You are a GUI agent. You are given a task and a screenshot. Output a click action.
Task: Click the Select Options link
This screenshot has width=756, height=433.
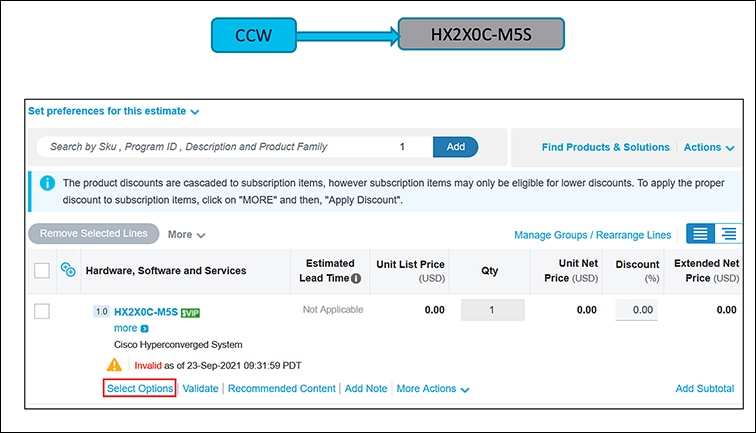point(140,388)
